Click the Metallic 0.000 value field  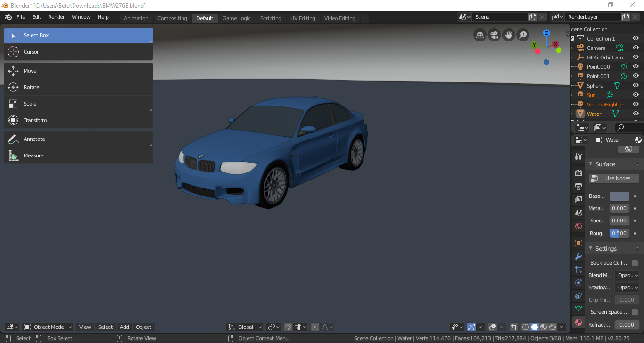point(619,208)
